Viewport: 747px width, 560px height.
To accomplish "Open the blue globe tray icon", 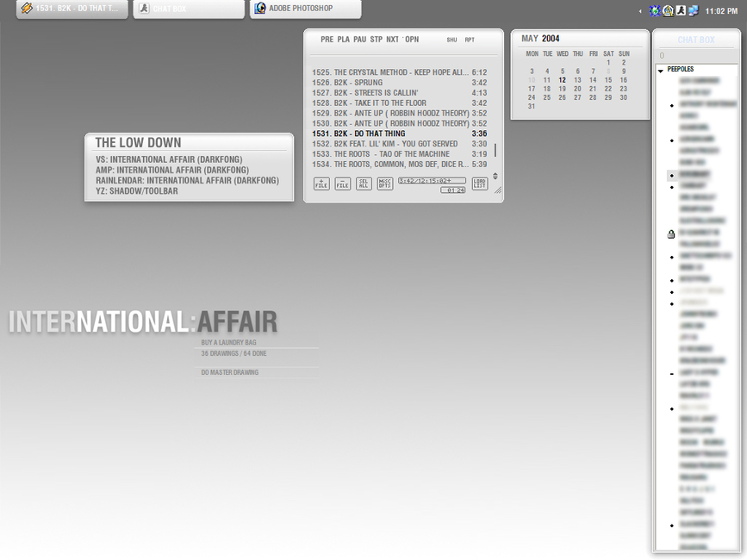I will pos(656,10).
